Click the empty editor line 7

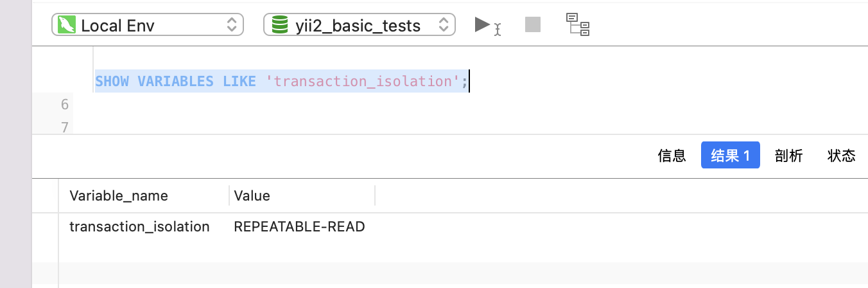(x=449, y=127)
